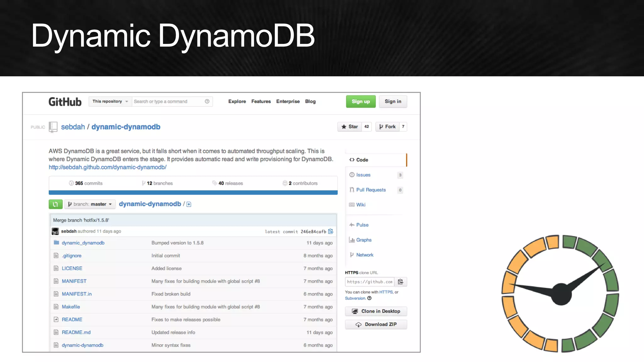Click the Download ZIP button

[x=376, y=324]
